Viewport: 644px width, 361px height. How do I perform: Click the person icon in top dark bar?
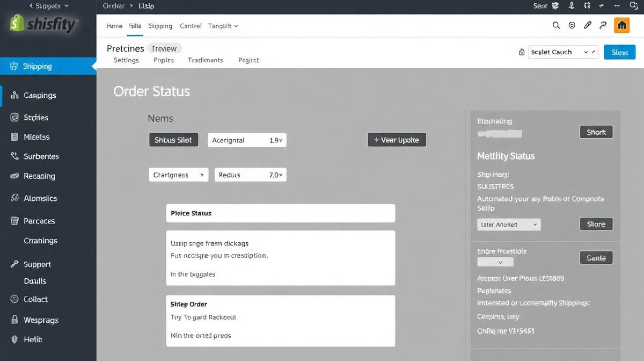[x=572, y=6]
